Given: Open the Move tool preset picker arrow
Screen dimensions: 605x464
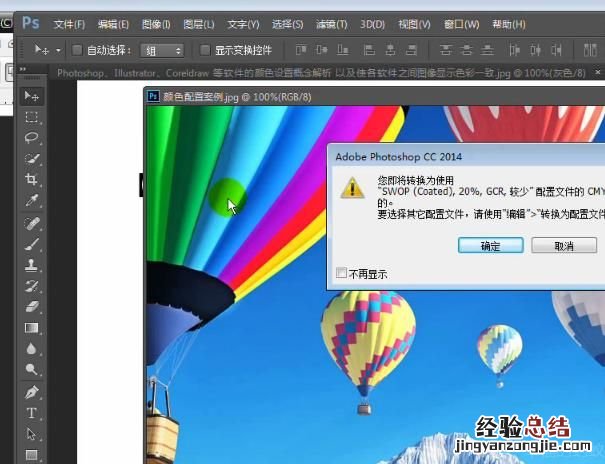Looking at the screenshot, I should (58, 50).
